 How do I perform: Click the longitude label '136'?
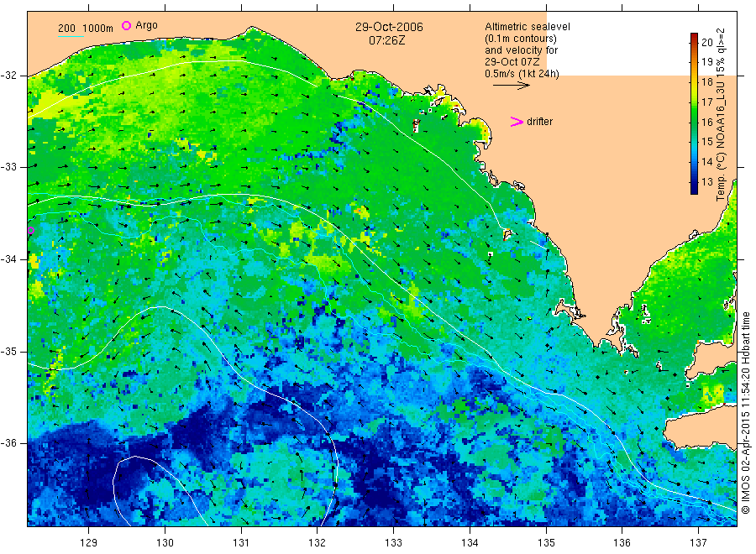pyautogui.click(x=622, y=543)
